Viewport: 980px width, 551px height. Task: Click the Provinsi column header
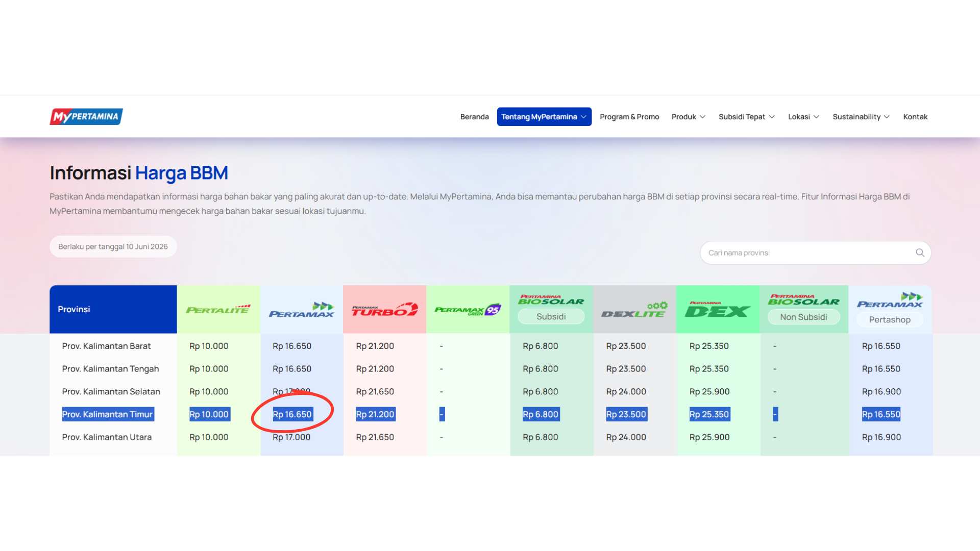pyautogui.click(x=113, y=309)
